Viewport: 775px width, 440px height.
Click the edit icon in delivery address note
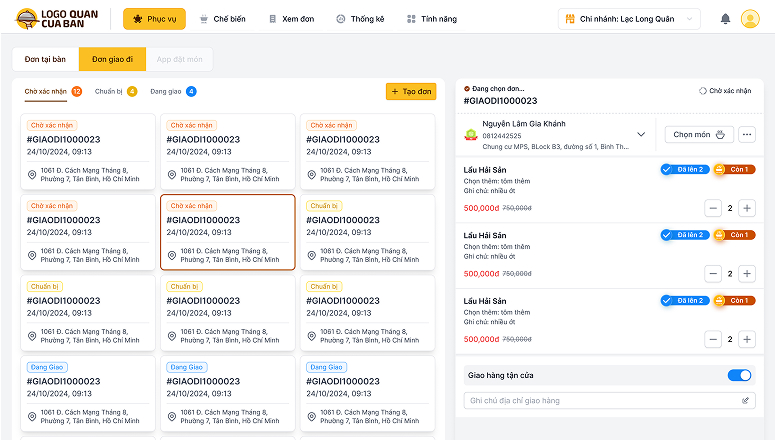click(x=745, y=401)
